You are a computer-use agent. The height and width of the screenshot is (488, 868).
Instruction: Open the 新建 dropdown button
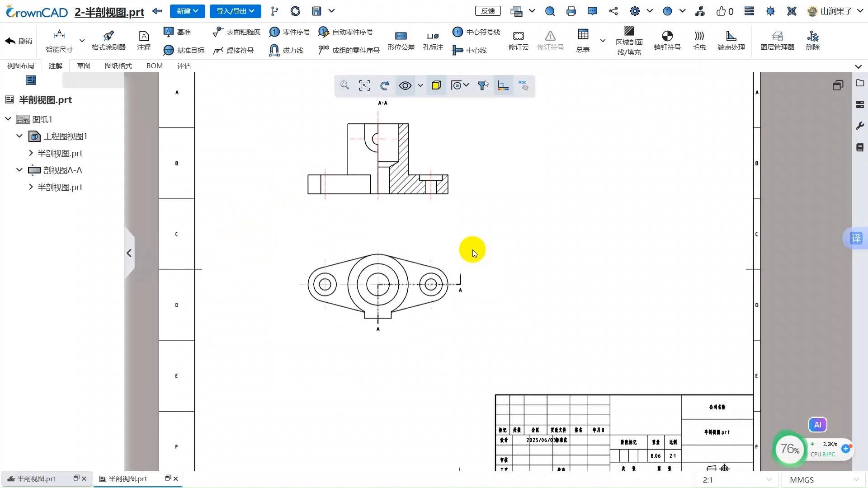pos(187,11)
